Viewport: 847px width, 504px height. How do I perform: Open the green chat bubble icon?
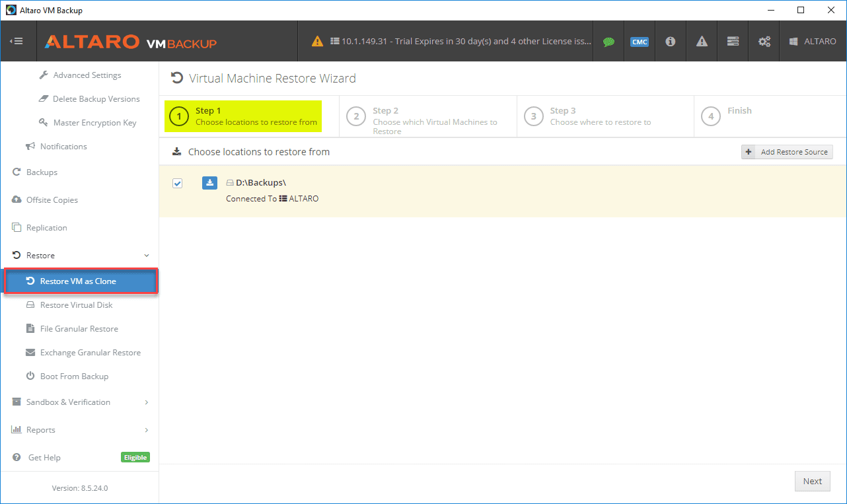click(608, 42)
